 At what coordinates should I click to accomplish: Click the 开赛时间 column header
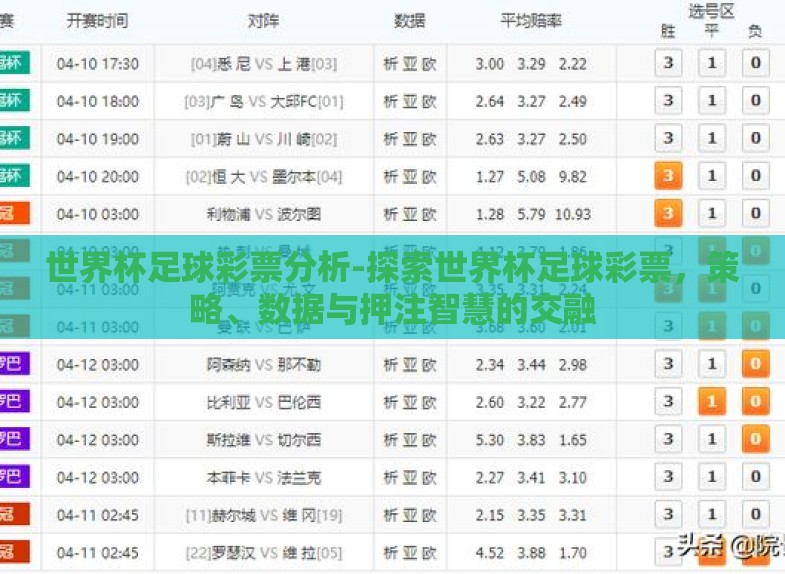[98, 21]
